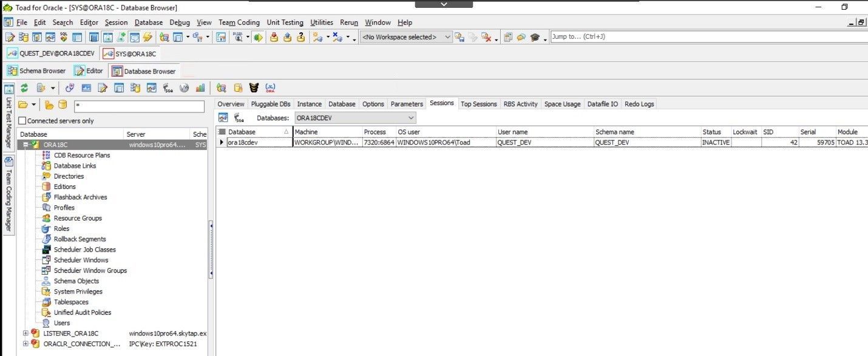
Task: Click the end connection plug icon with X
Action: 337,37
